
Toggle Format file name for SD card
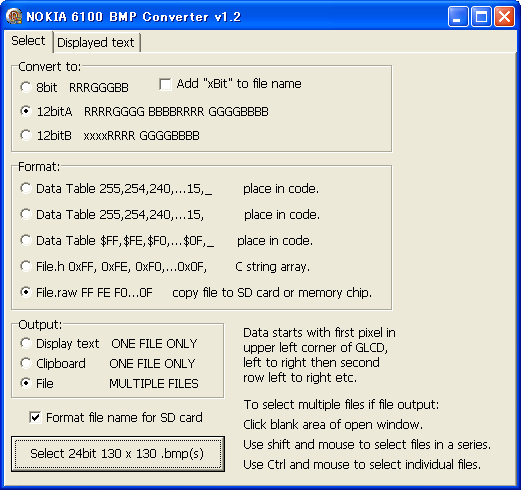click(x=35, y=417)
